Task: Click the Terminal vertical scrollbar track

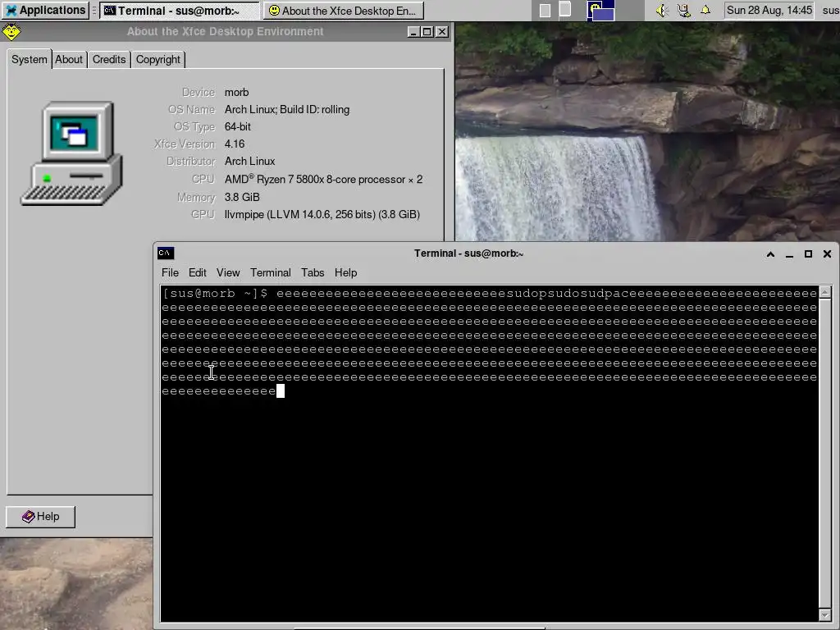Action: (825, 453)
